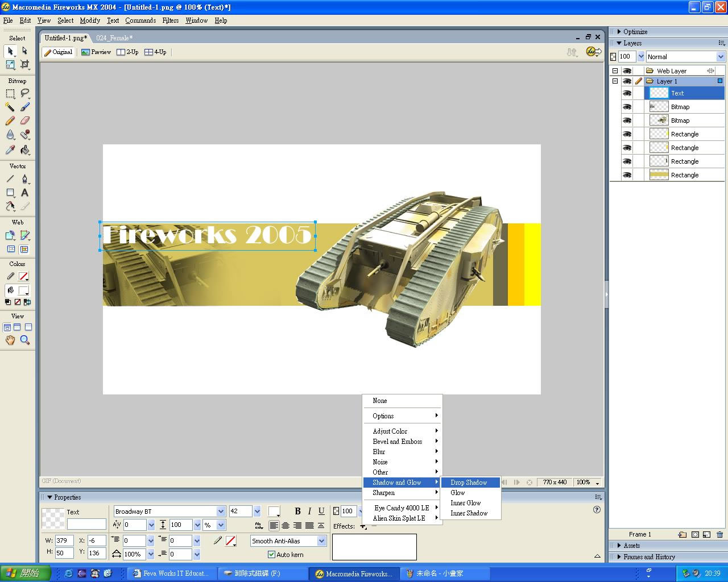This screenshot has height=582, width=728.
Task: Open the Quick Export button
Action: coord(594,52)
